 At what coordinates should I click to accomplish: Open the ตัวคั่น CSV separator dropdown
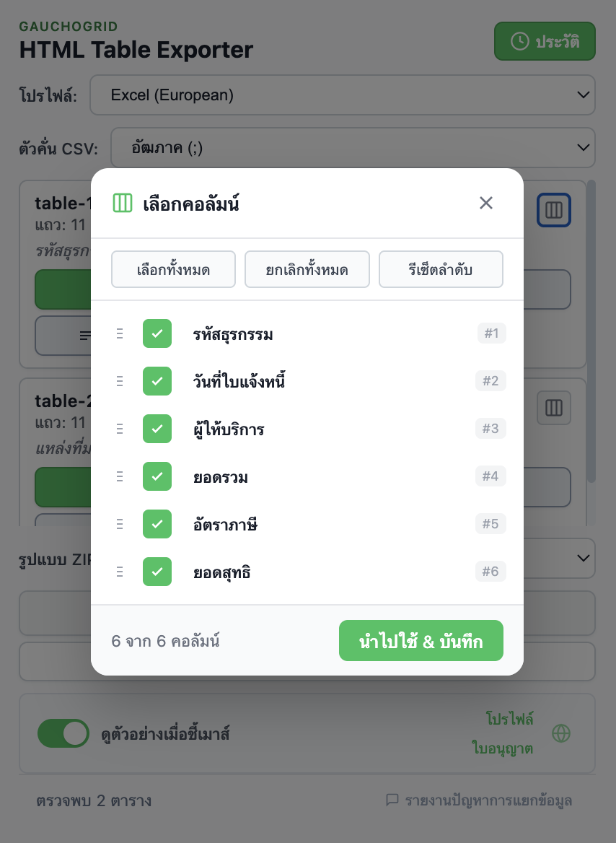[352, 147]
